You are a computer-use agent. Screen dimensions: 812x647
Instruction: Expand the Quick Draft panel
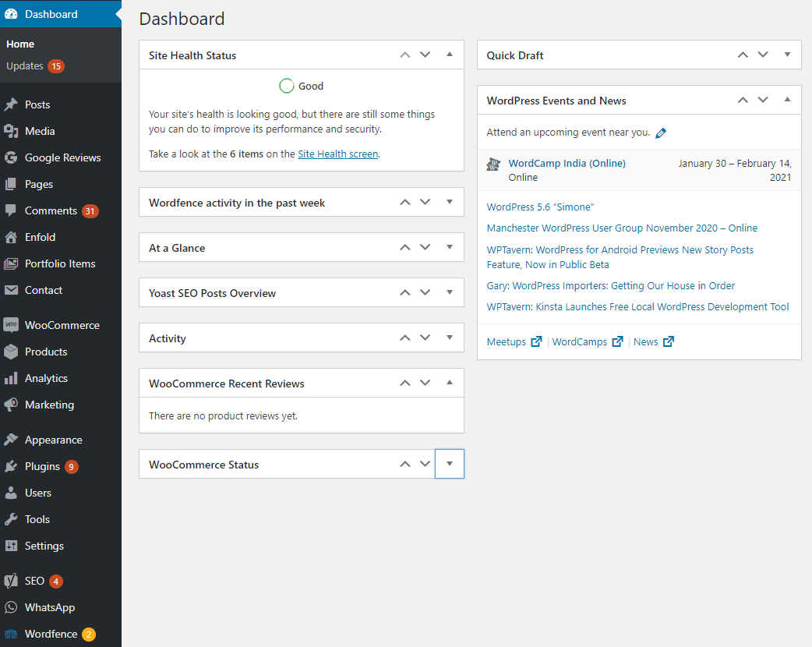coord(787,55)
